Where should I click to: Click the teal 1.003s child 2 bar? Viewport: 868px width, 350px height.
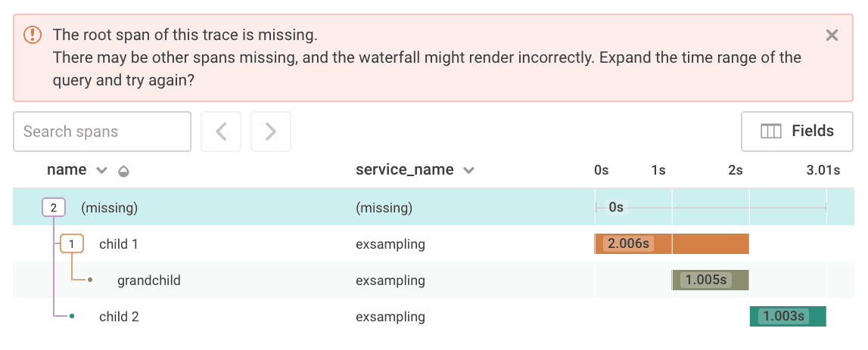click(x=787, y=317)
